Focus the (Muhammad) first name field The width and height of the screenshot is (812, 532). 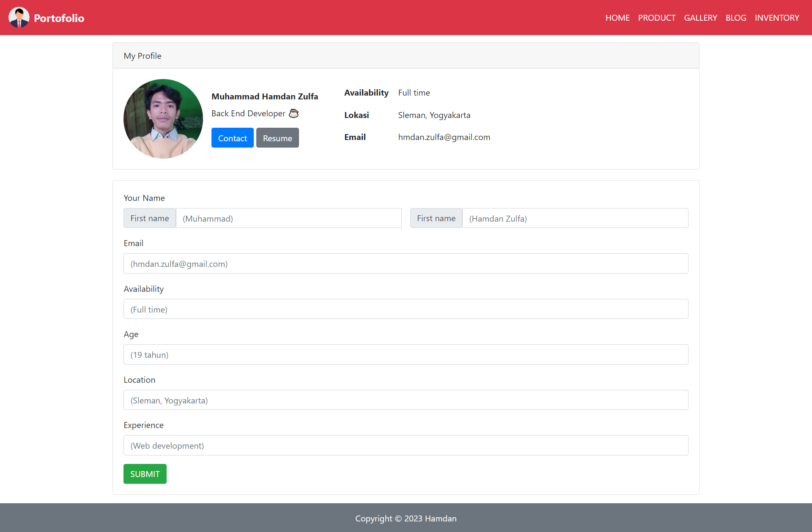point(288,218)
